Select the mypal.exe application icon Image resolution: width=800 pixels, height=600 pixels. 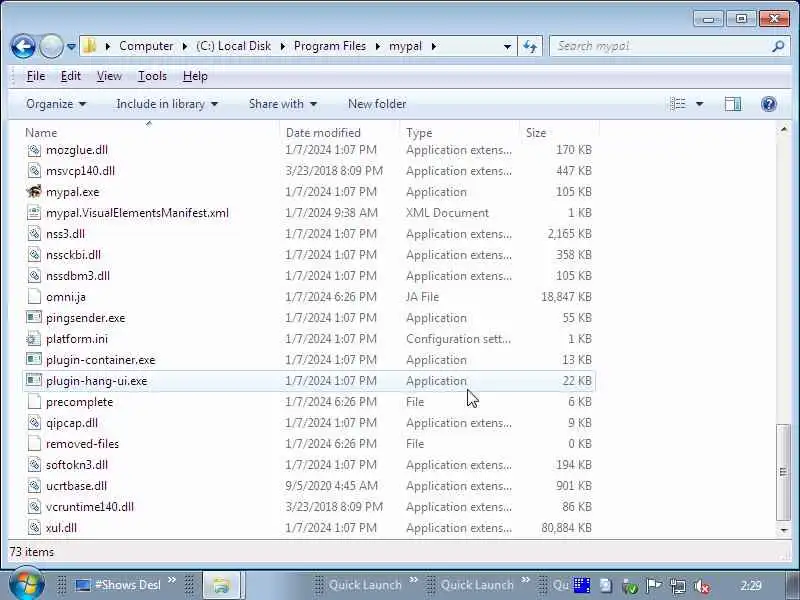(34, 192)
